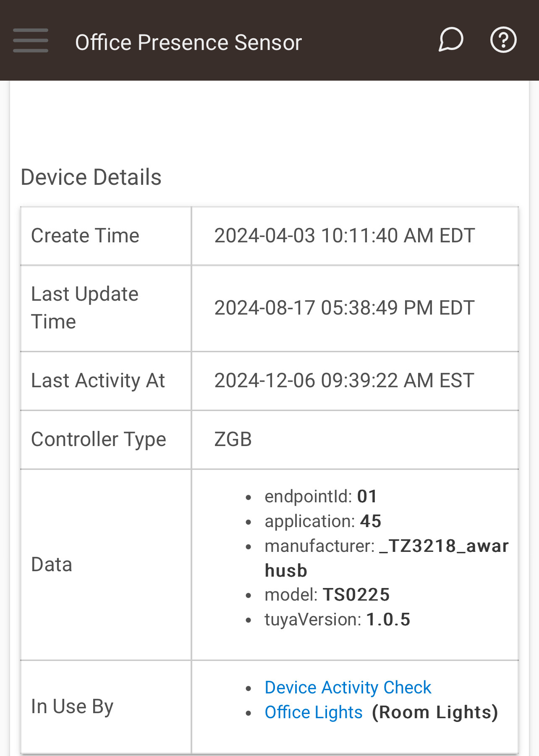This screenshot has width=539, height=756.
Task: Select the Last Activity At timestamp
Action: click(344, 381)
